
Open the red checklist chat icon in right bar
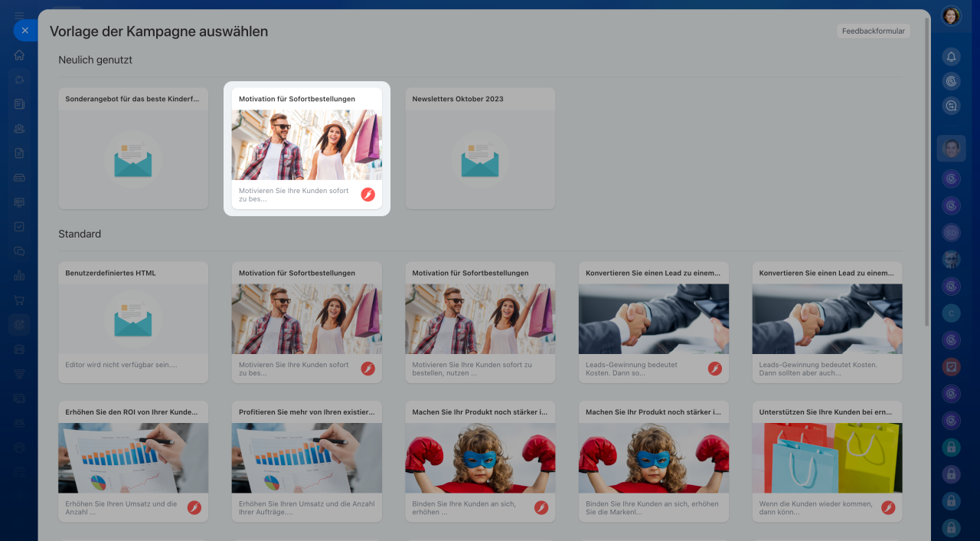(x=951, y=367)
